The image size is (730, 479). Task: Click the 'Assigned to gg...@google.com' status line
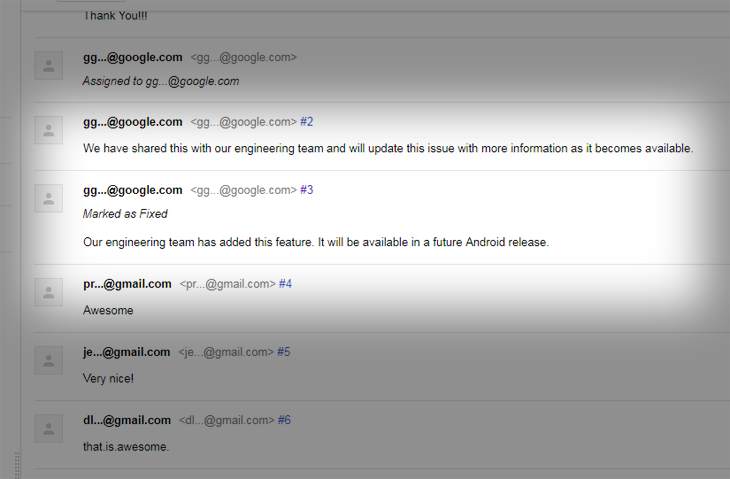[160, 81]
